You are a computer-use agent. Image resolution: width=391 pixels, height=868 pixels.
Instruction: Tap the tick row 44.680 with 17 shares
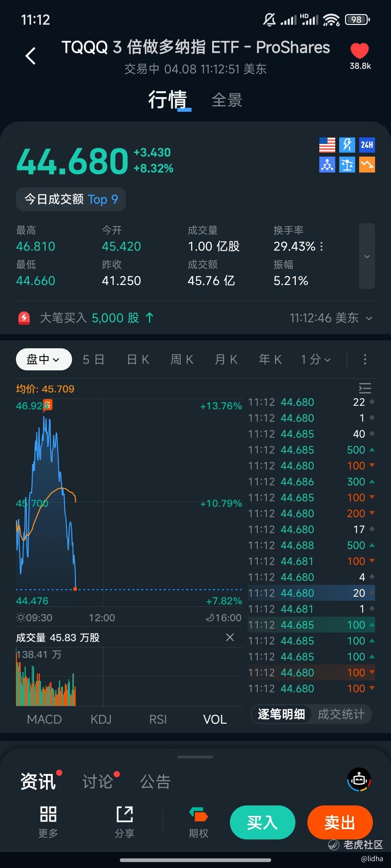coord(311,529)
